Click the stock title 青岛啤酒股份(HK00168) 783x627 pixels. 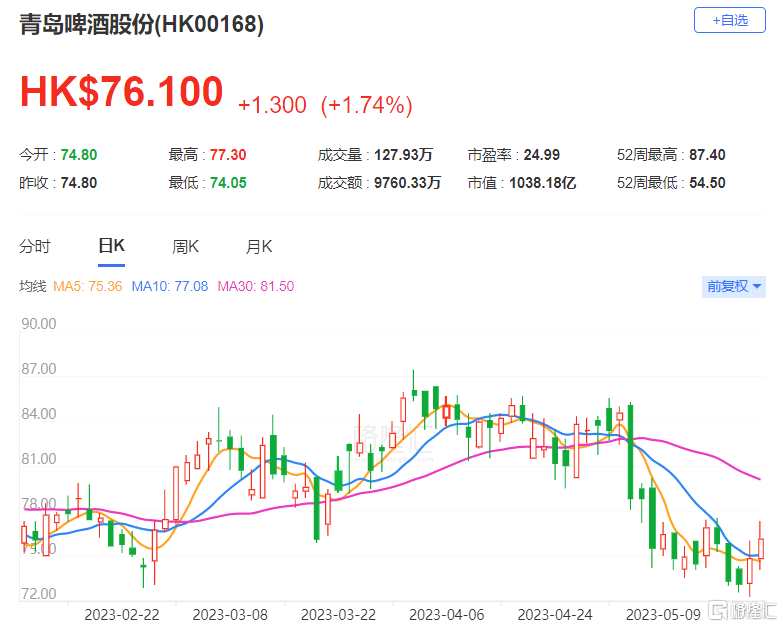141,24
